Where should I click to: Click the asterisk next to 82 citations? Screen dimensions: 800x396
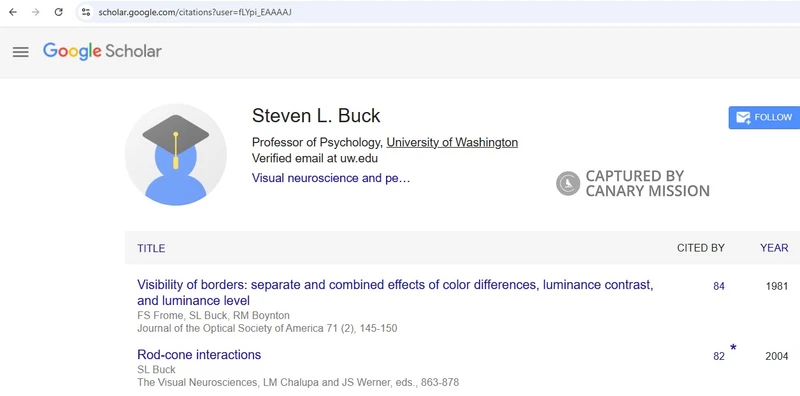[x=733, y=349]
